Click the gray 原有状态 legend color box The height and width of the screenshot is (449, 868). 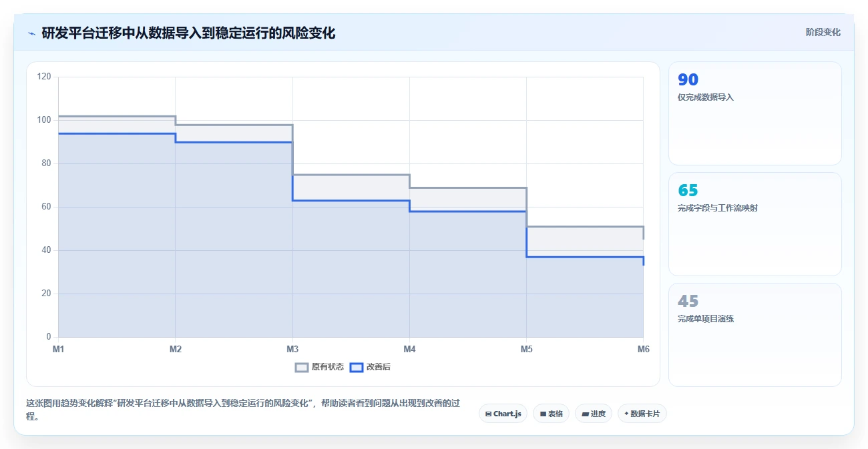pos(302,367)
